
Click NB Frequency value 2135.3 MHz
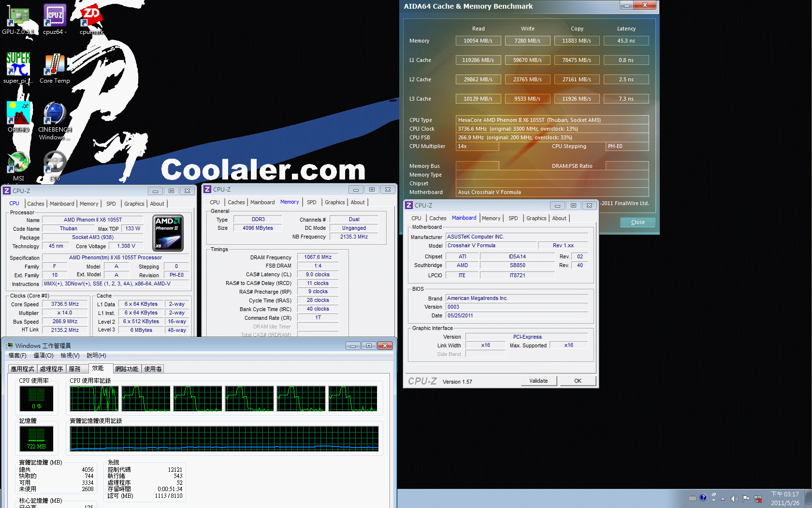coord(354,237)
